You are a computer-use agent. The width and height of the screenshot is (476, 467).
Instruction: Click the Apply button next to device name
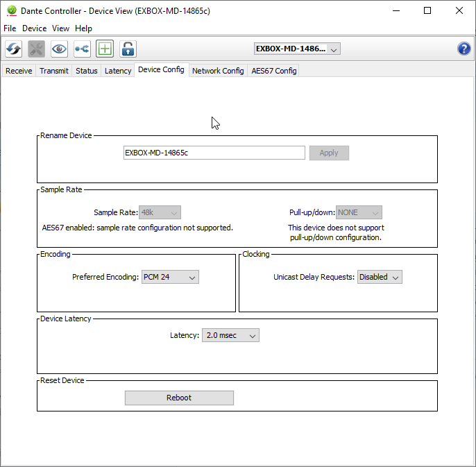pyautogui.click(x=329, y=153)
